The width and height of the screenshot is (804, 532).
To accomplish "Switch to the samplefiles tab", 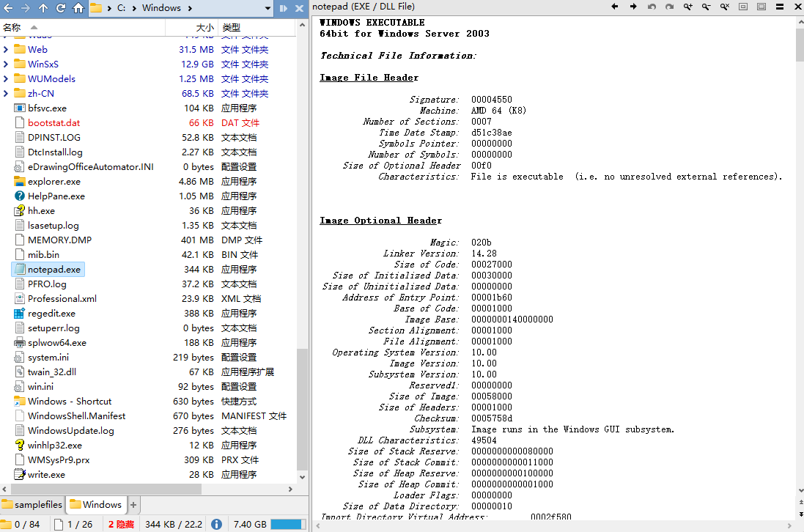I will pos(32,505).
